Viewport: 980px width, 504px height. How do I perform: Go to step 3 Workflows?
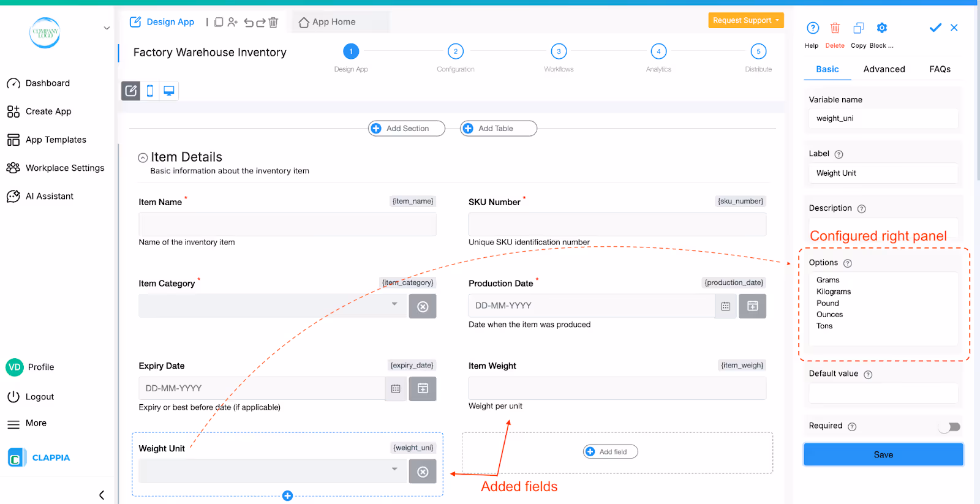click(x=559, y=51)
